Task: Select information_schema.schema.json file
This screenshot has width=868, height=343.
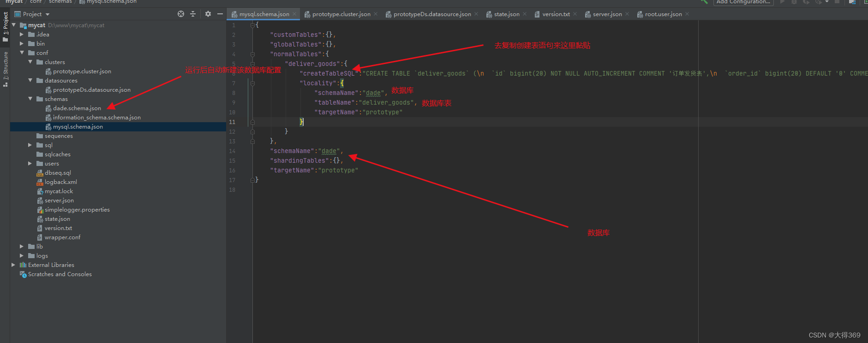Action: pyautogui.click(x=96, y=118)
